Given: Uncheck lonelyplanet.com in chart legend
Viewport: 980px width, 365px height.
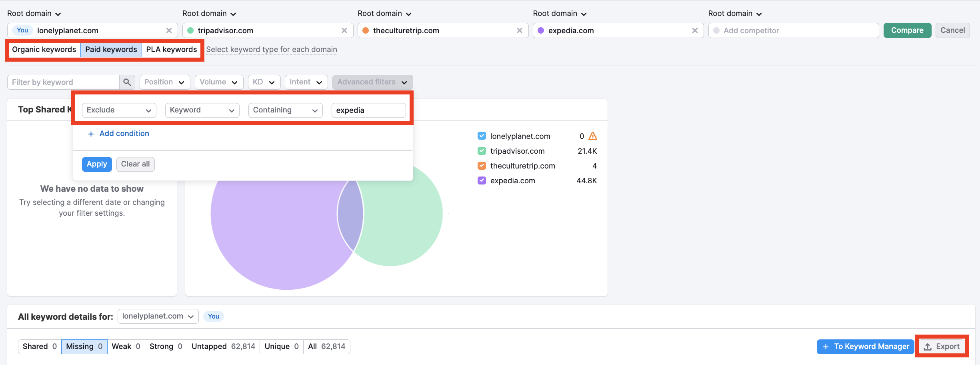Looking at the screenshot, I should (482, 136).
